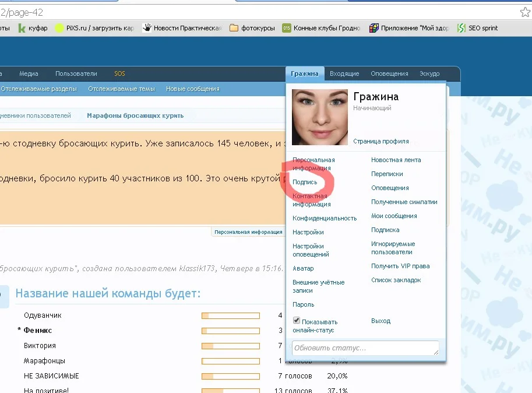
Task: Open the фотокурсы bookmarks folder
Action: click(252, 28)
